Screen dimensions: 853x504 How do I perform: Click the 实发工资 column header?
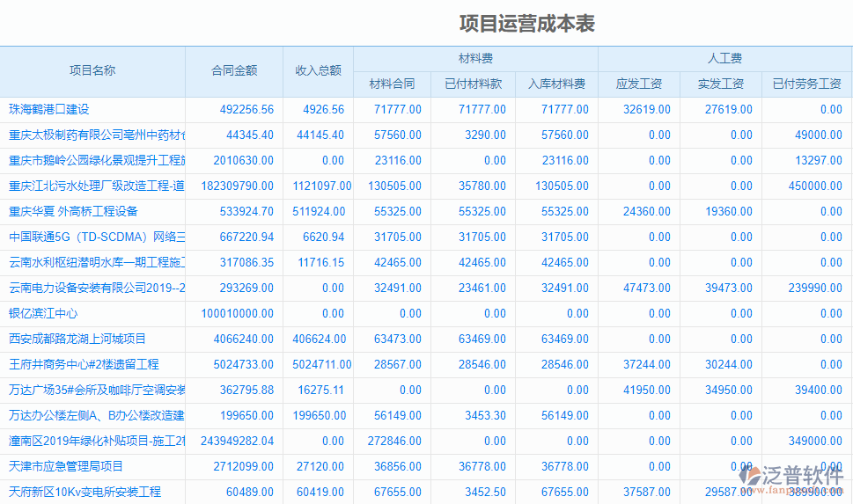coord(720,84)
